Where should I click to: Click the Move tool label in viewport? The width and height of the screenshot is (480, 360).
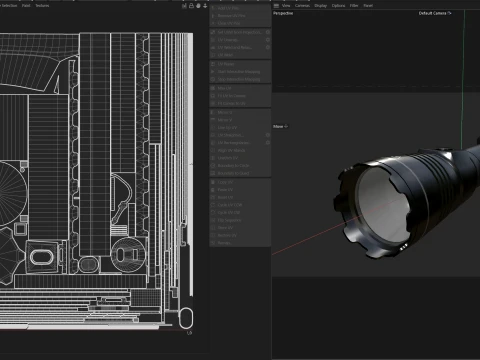278,126
